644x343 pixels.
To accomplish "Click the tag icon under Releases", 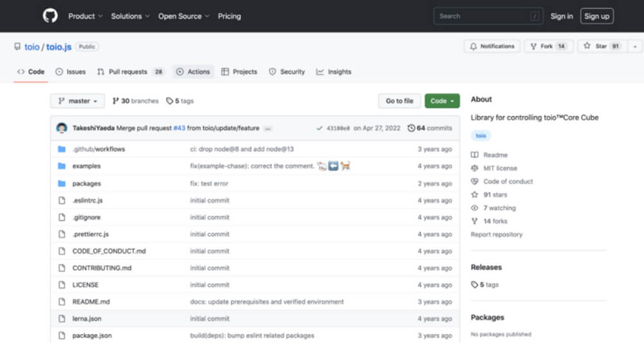I will pyautogui.click(x=475, y=284).
